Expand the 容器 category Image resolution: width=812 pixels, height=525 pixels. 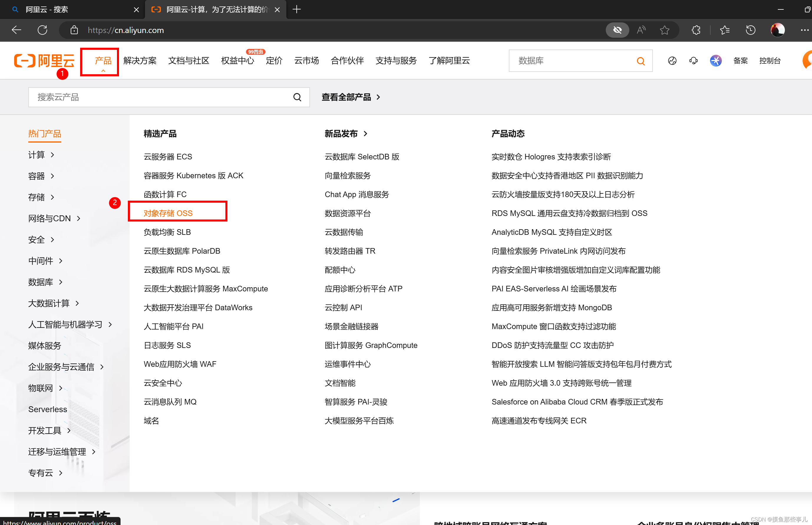[41, 176]
